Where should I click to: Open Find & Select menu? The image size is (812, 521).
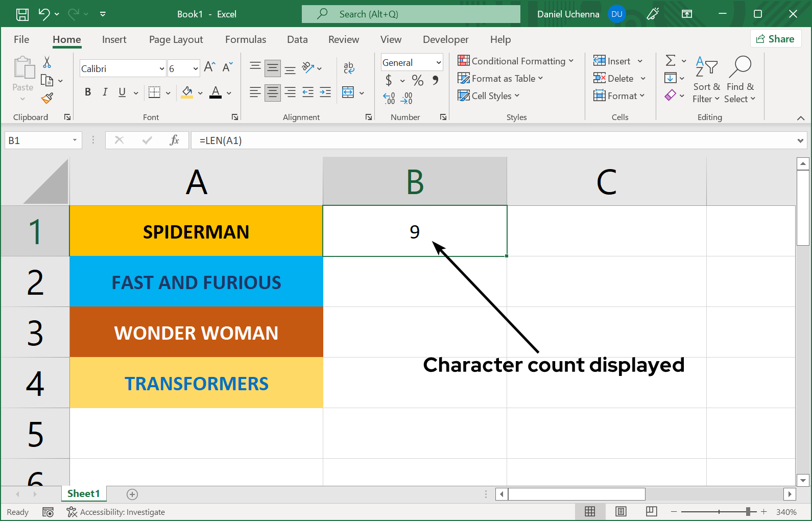(x=740, y=80)
